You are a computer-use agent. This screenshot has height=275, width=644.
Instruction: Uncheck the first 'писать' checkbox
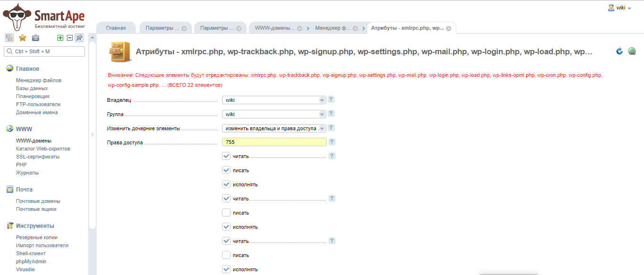tap(226, 170)
